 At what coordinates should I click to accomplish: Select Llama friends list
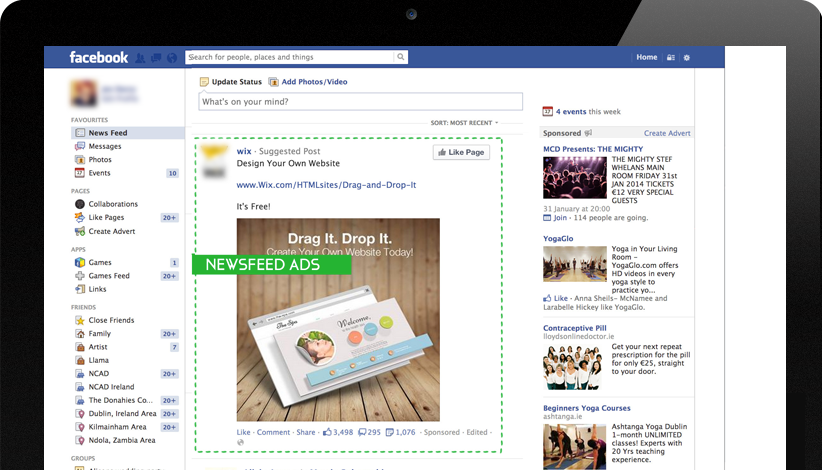[x=99, y=360]
